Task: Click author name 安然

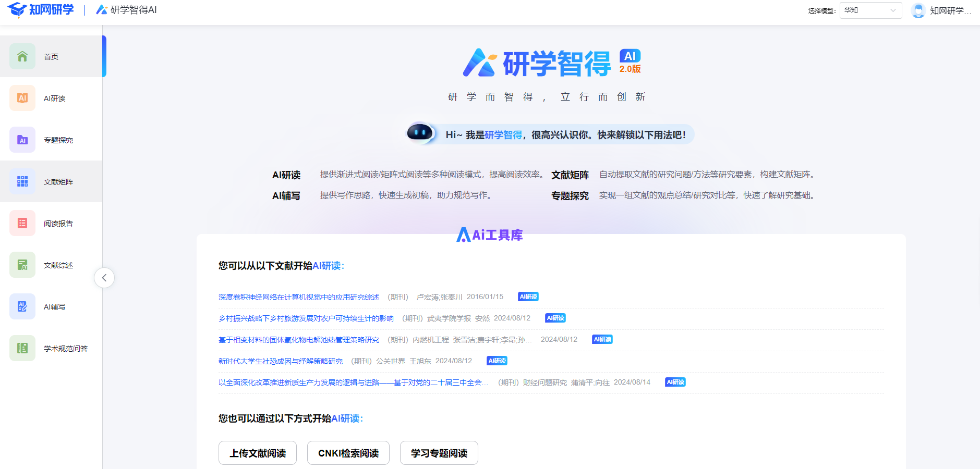Action: 482,318
